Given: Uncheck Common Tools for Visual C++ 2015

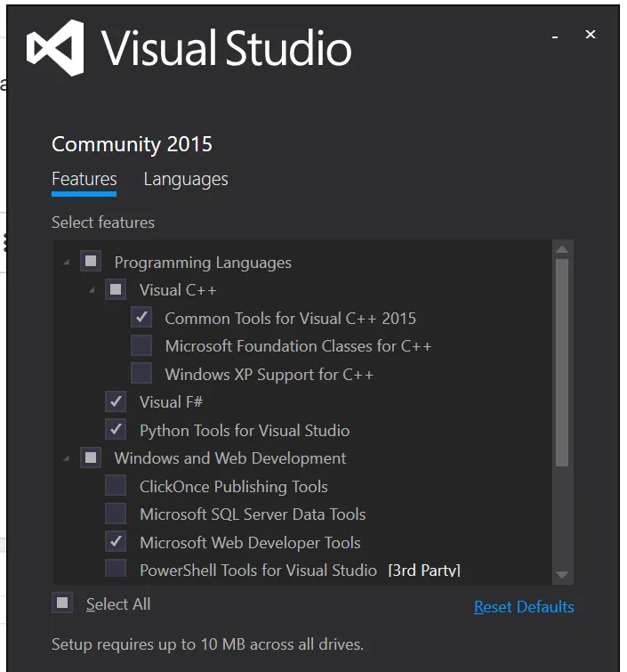Looking at the screenshot, I should [x=141, y=318].
